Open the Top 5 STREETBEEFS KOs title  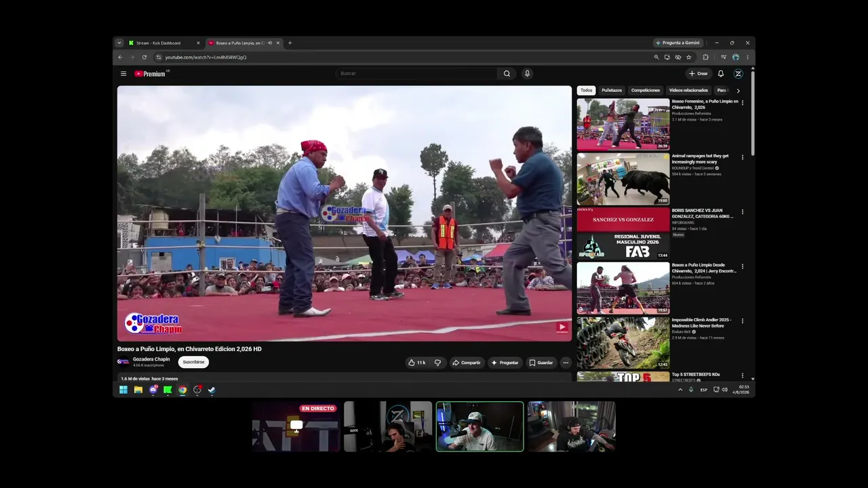(x=696, y=374)
